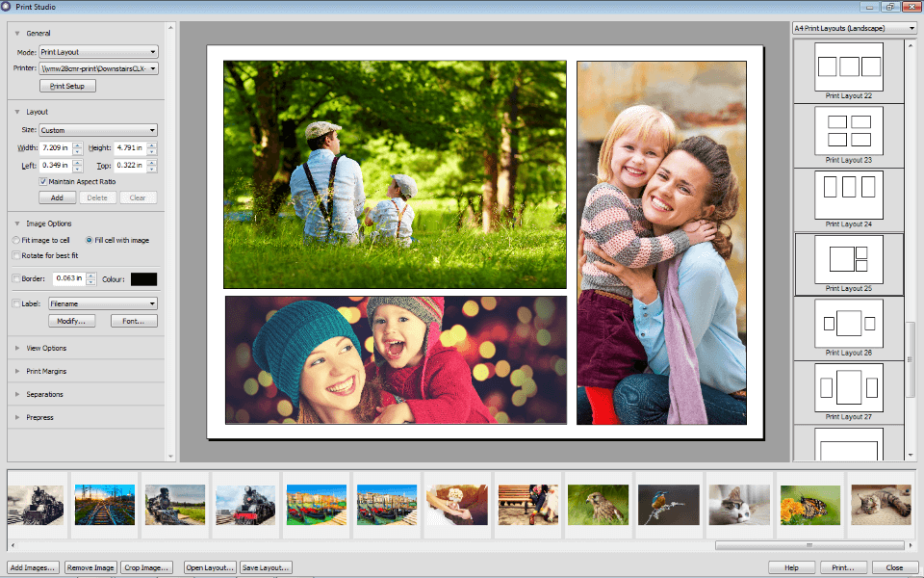Pick the railway tracks sunset thumbnail
The width and height of the screenshot is (924, 578).
[x=104, y=505]
